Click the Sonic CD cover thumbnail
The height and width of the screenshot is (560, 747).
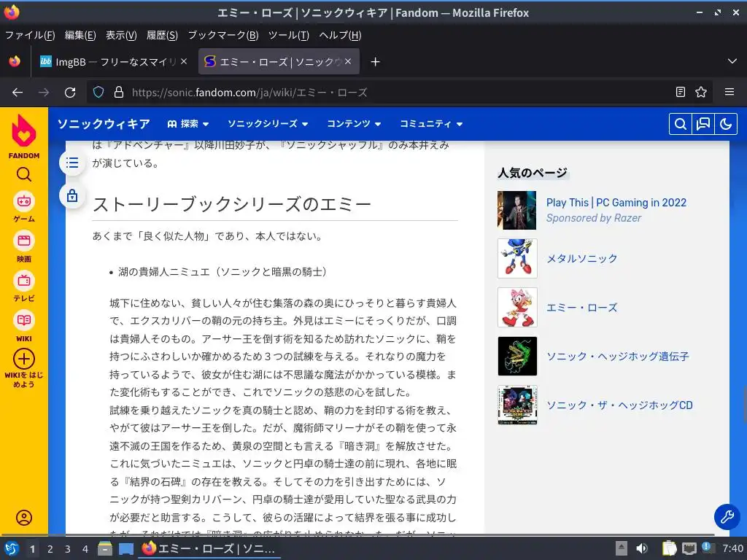pos(517,405)
